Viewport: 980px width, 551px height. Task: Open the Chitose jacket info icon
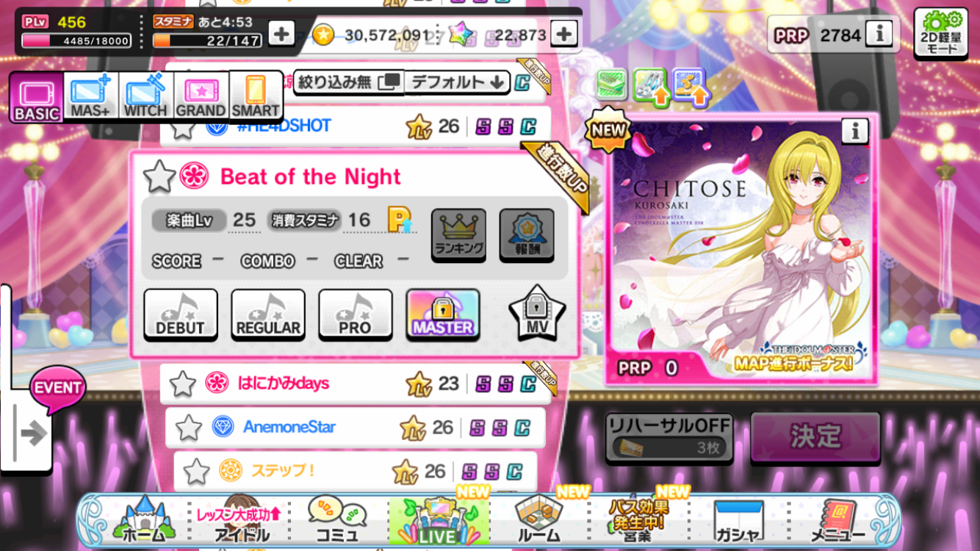click(855, 132)
